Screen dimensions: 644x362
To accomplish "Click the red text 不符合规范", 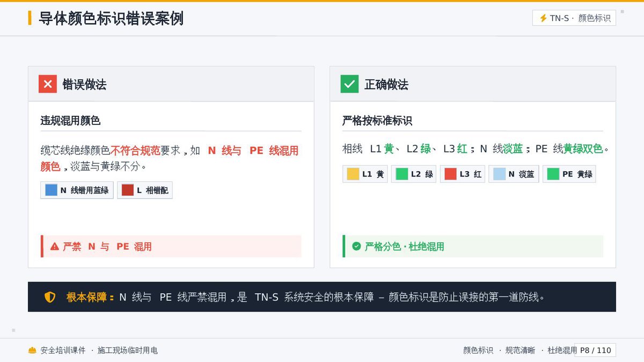I will click(135, 151).
